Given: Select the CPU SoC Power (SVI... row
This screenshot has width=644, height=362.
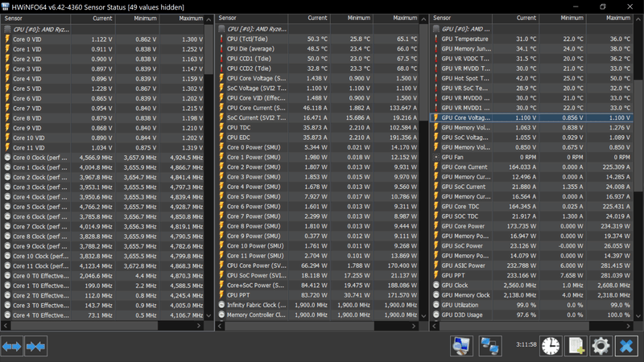Looking at the screenshot, I should pyautogui.click(x=317, y=275).
